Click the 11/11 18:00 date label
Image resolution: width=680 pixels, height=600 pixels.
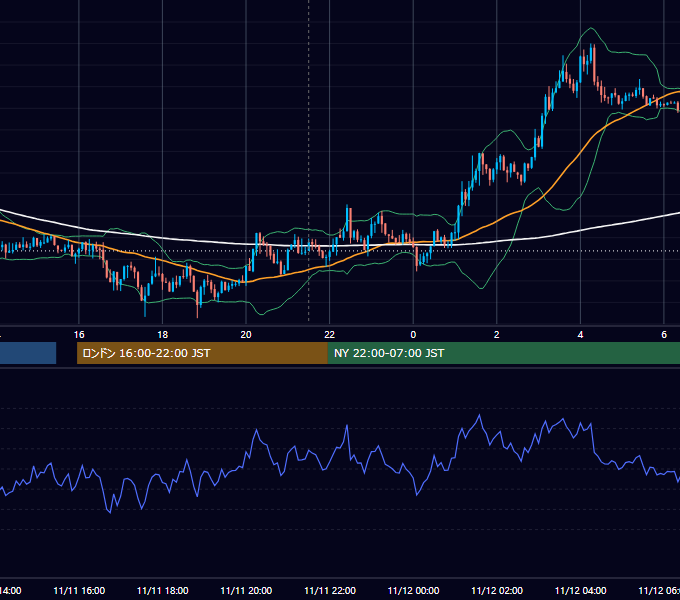[x=163, y=591]
